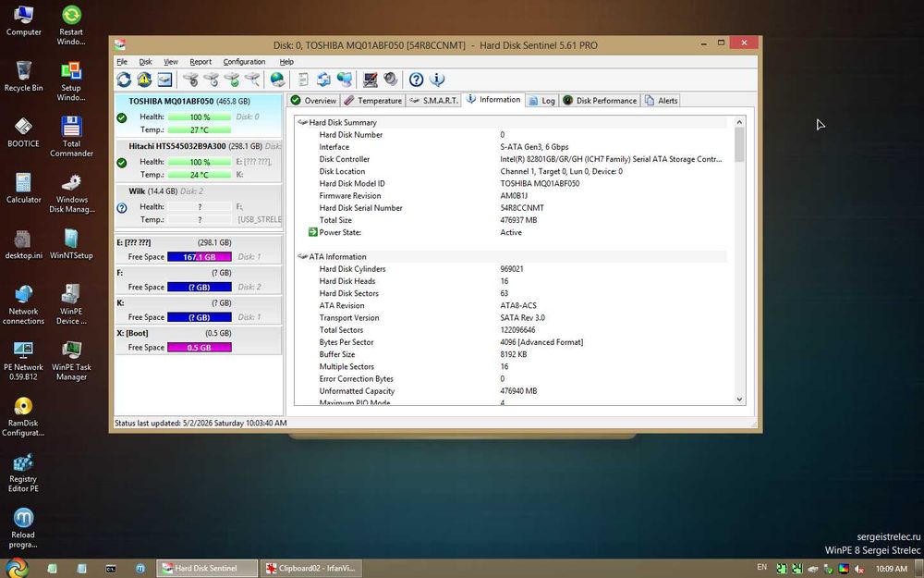Switch to the Disk Performance tab
Viewport: 924px width, 578px height.
(x=600, y=101)
